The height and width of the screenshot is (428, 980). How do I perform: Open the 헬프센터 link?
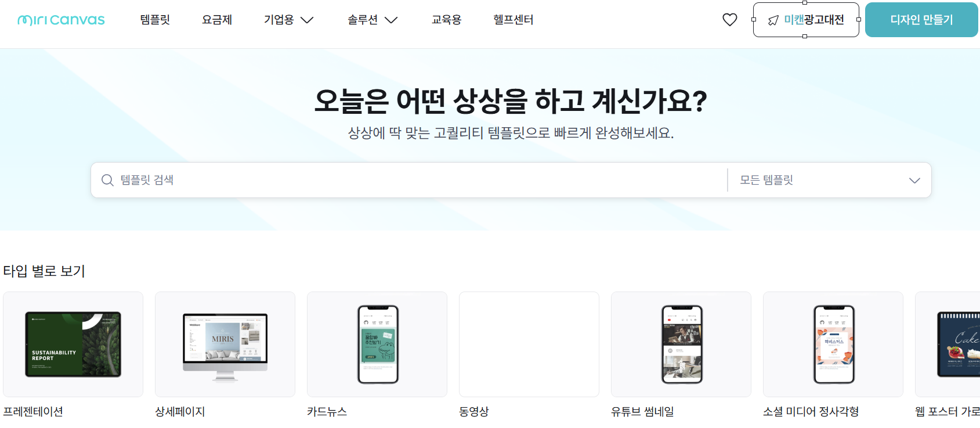click(x=513, y=20)
